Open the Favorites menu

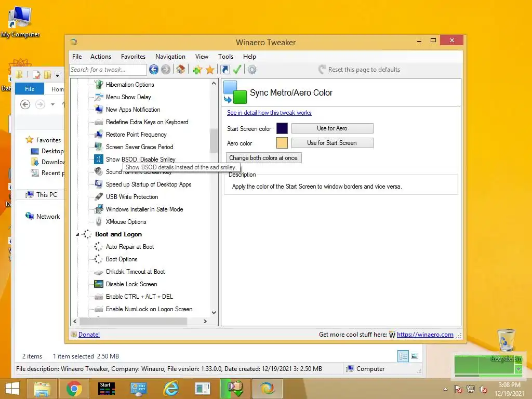pyautogui.click(x=133, y=56)
